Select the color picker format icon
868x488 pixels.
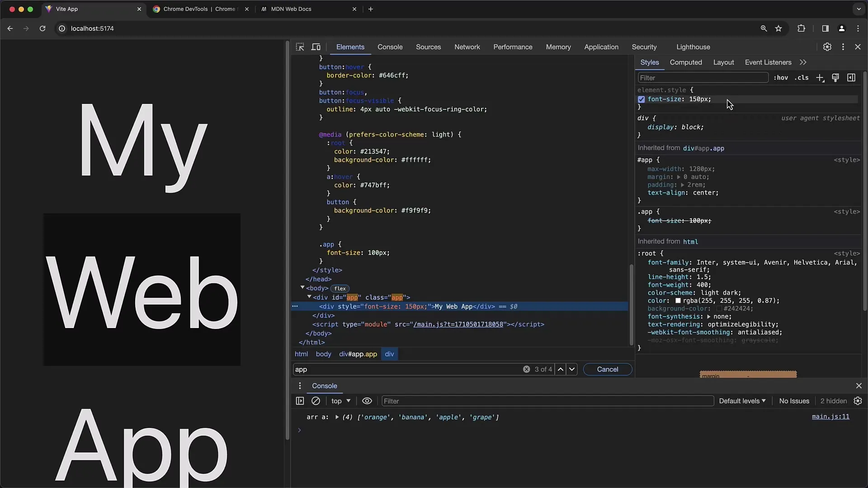point(836,78)
